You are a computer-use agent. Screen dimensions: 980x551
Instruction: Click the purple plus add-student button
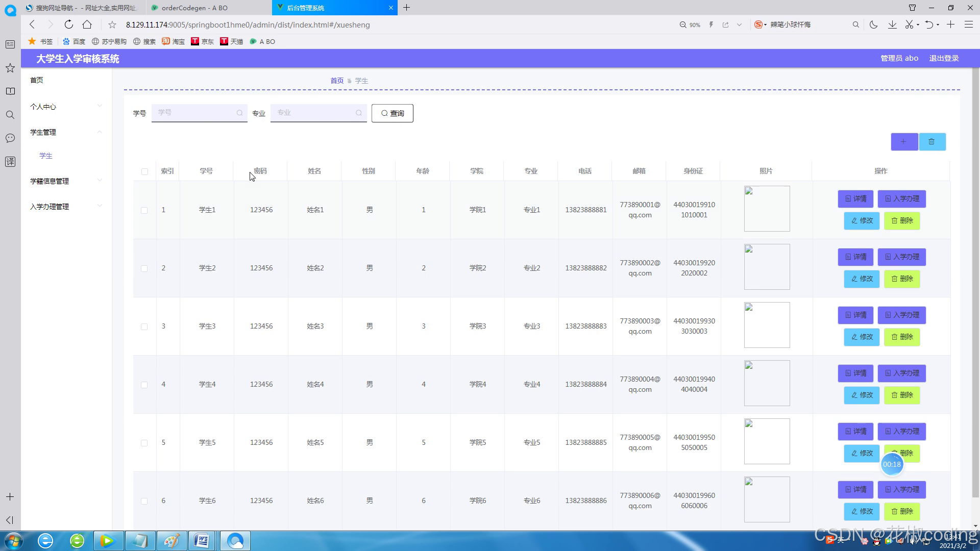point(904,142)
